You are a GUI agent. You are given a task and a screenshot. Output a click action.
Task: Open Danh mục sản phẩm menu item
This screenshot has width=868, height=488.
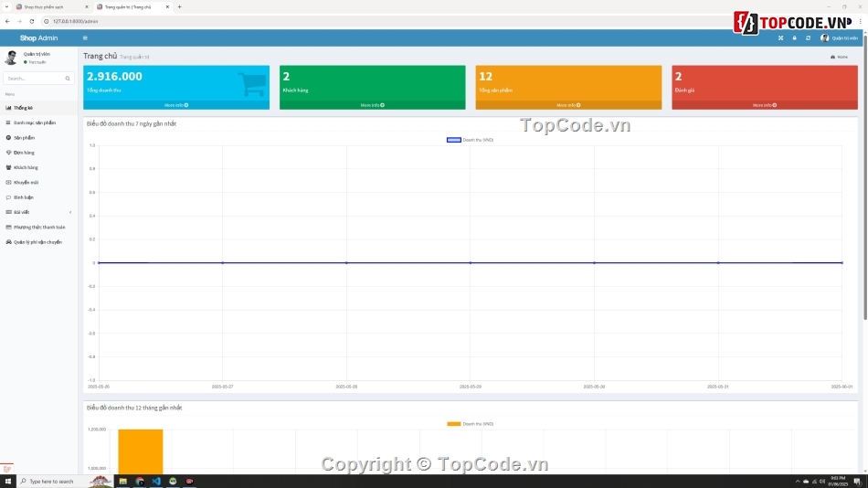(38, 123)
